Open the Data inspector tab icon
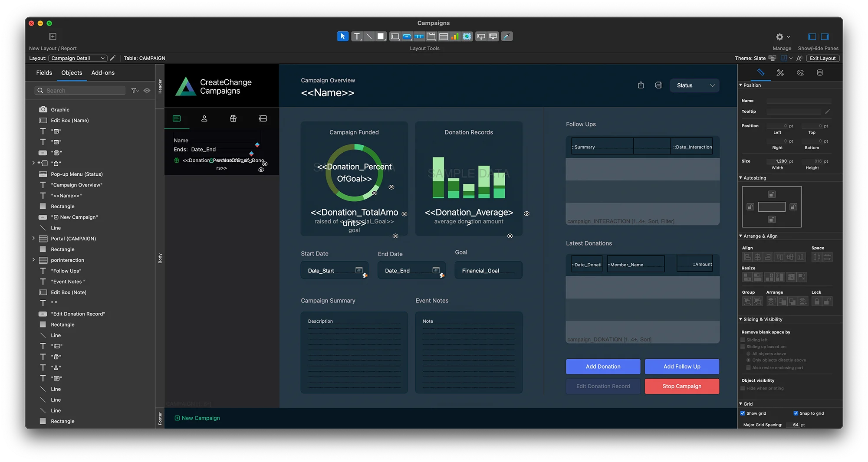 [x=819, y=73]
